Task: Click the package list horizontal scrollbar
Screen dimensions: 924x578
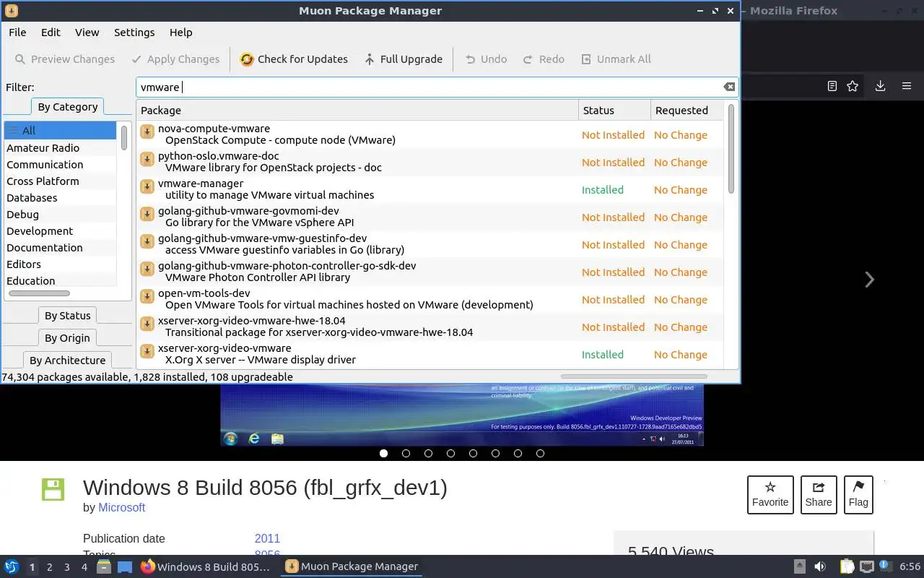Action: coord(634,376)
